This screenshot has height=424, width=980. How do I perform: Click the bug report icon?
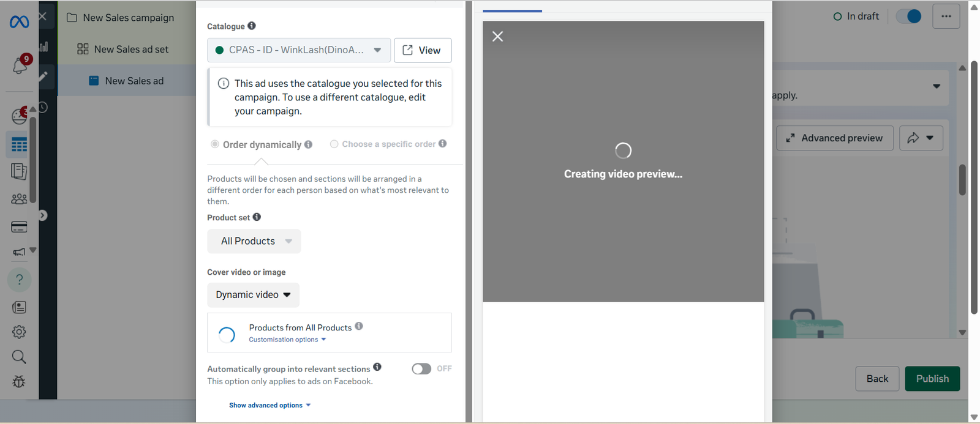(x=19, y=382)
